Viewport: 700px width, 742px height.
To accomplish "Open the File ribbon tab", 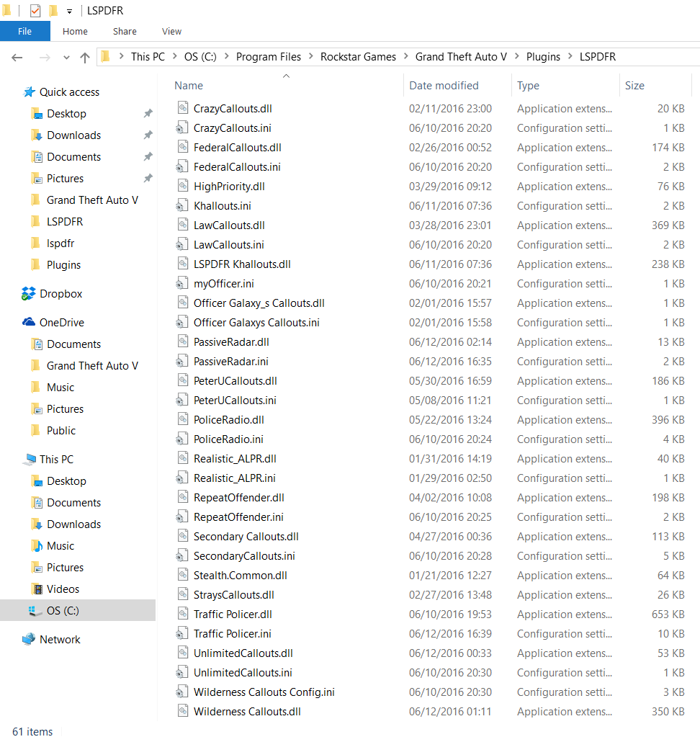I will [25, 31].
